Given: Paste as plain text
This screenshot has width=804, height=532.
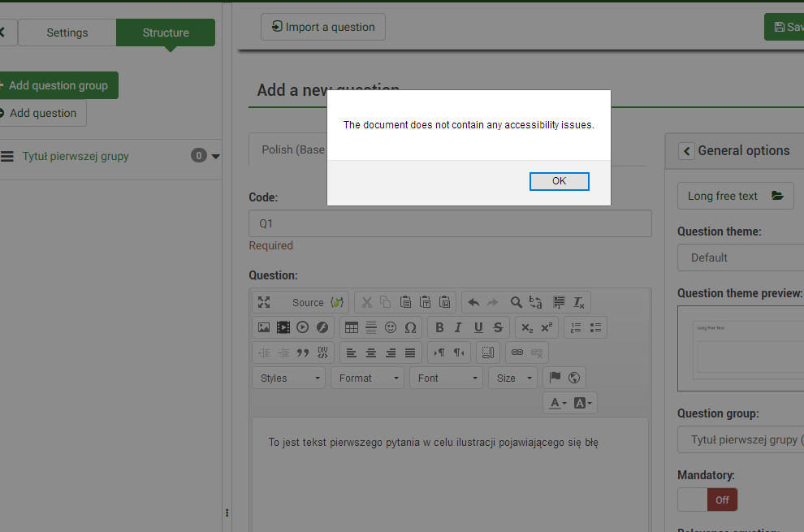Looking at the screenshot, I should tap(425, 302).
